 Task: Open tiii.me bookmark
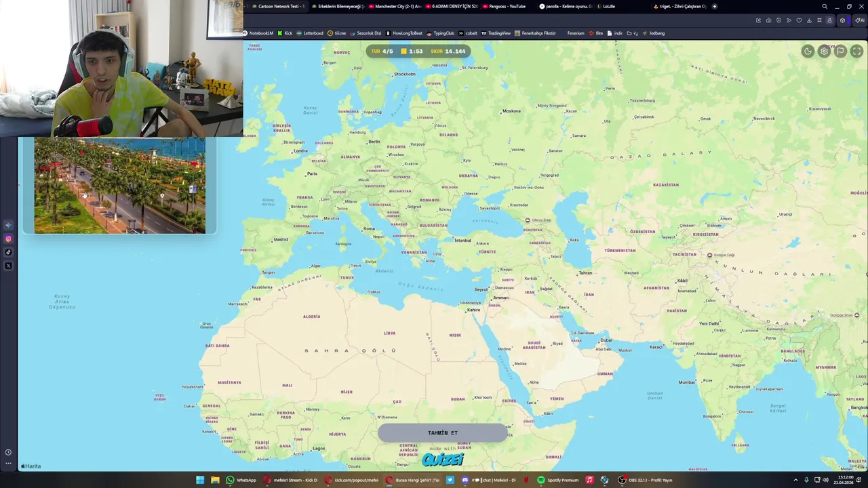337,33
